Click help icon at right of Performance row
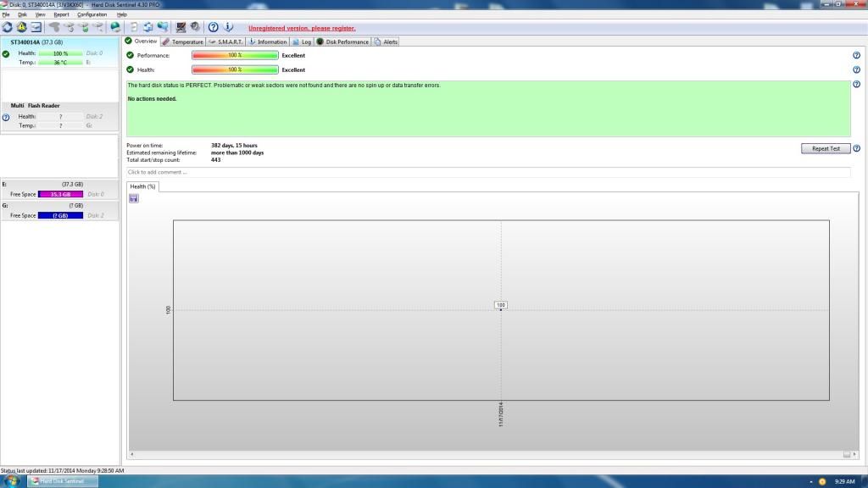868x488 pixels. (x=856, y=55)
